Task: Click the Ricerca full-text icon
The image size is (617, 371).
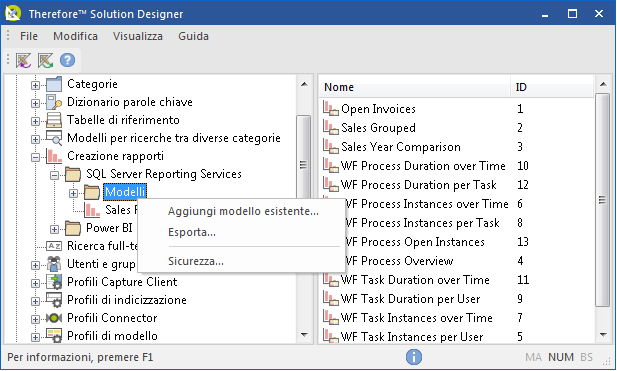Action: pos(54,246)
